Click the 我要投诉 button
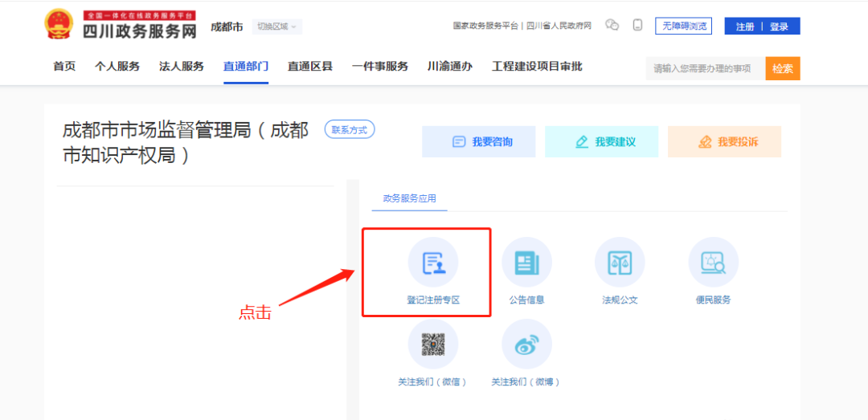The height and width of the screenshot is (420, 868). pyautogui.click(x=725, y=141)
